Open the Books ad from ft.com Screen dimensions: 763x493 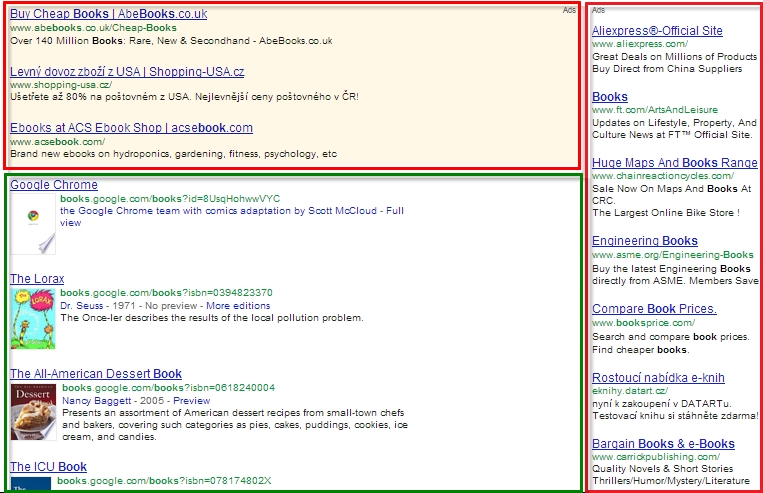pos(610,96)
